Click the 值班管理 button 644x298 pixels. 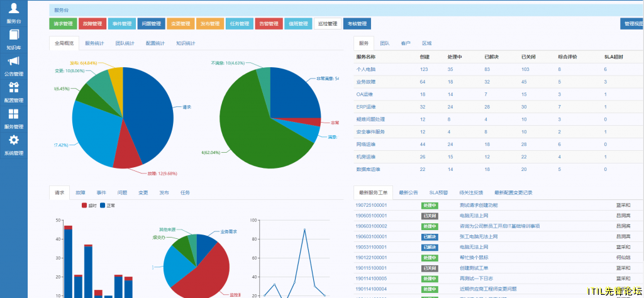298,24
